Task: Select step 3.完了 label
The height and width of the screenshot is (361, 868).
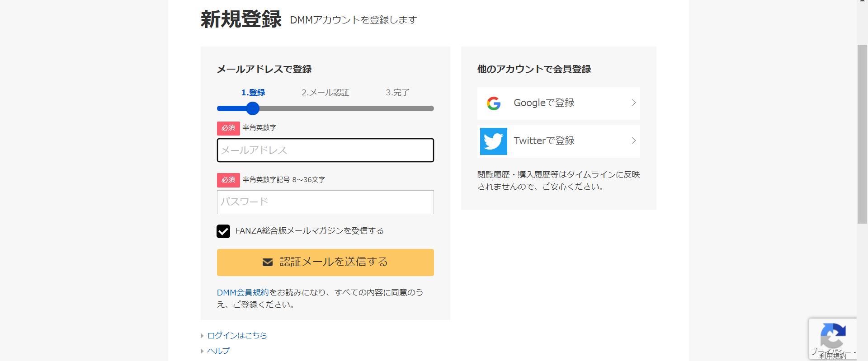Action: point(398,93)
